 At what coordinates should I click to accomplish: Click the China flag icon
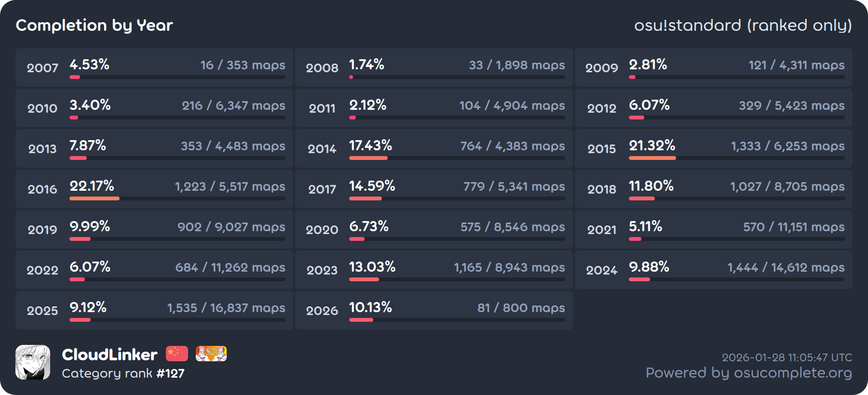(x=177, y=354)
